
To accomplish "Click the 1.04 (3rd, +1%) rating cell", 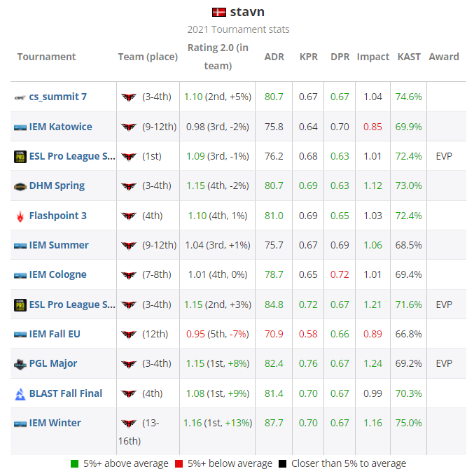I will click(218, 245).
